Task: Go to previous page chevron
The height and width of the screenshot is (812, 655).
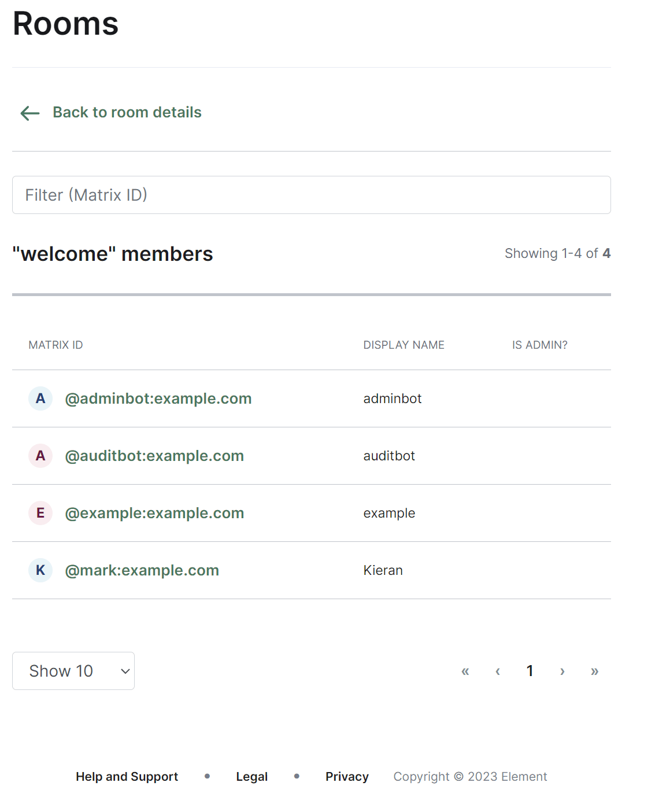Action: pos(498,671)
